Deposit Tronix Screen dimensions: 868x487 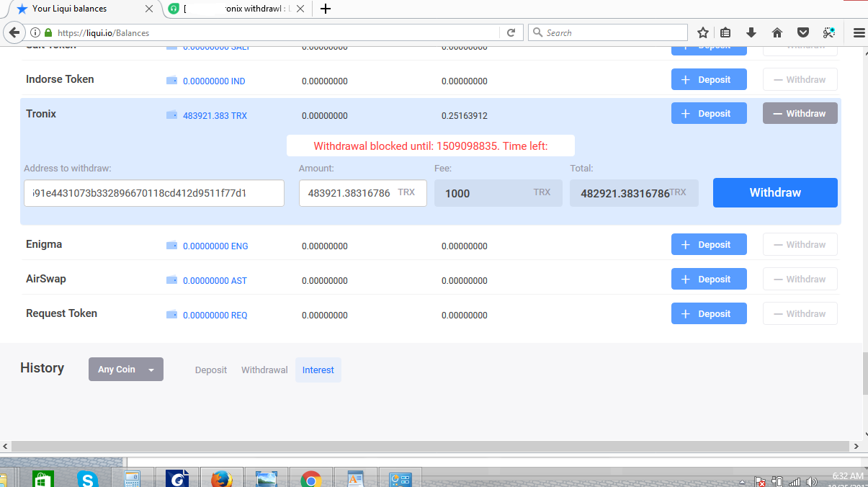pyautogui.click(x=709, y=113)
